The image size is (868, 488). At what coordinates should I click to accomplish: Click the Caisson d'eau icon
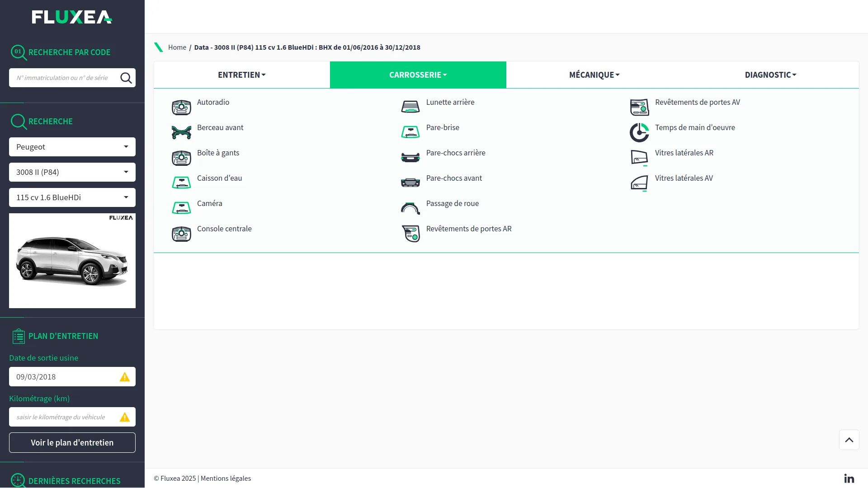tap(181, 183)
